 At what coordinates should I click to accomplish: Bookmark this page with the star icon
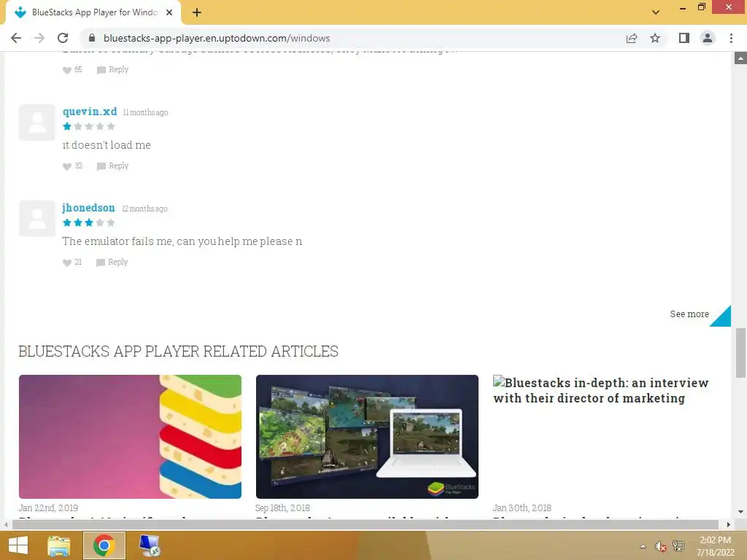pyautogui.click(x=655, y=38)
